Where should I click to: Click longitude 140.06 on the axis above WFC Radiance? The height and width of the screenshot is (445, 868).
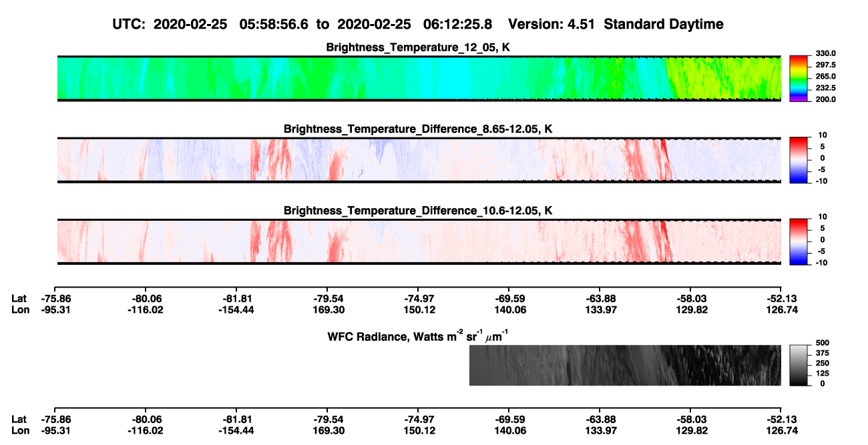(511, 310)
